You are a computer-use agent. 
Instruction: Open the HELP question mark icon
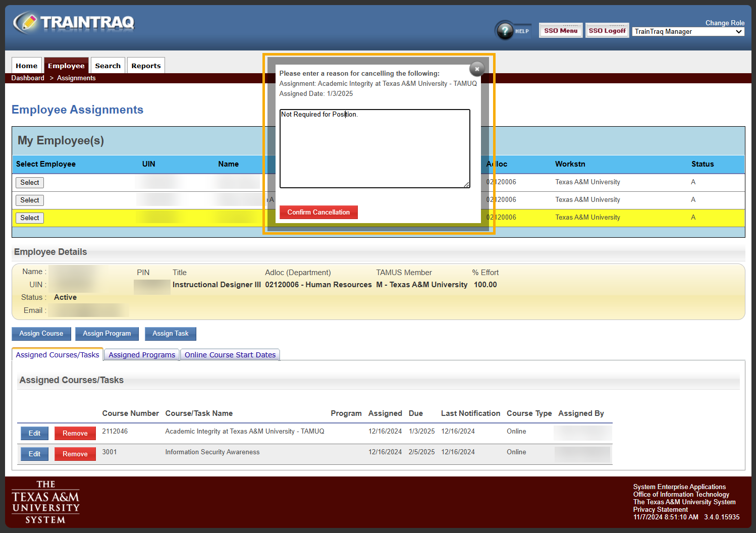tap(505, 30)
